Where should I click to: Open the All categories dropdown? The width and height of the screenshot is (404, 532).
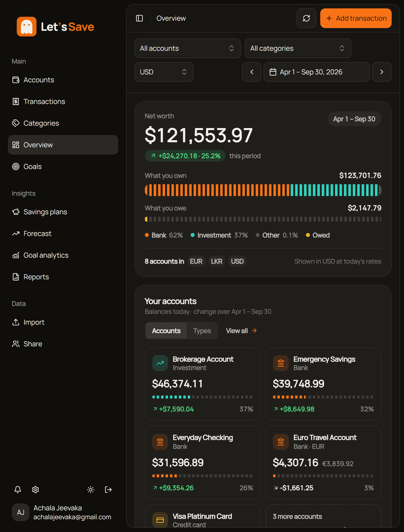click(298, 48)
